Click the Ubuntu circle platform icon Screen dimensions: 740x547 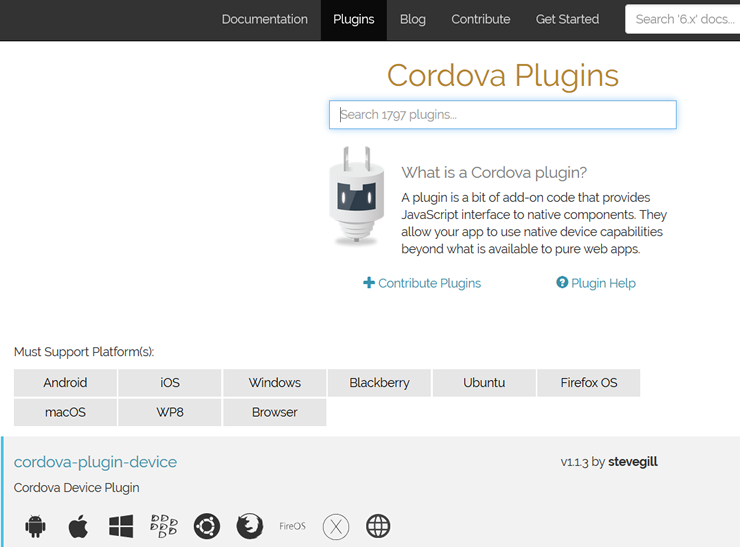pos(207,526)
